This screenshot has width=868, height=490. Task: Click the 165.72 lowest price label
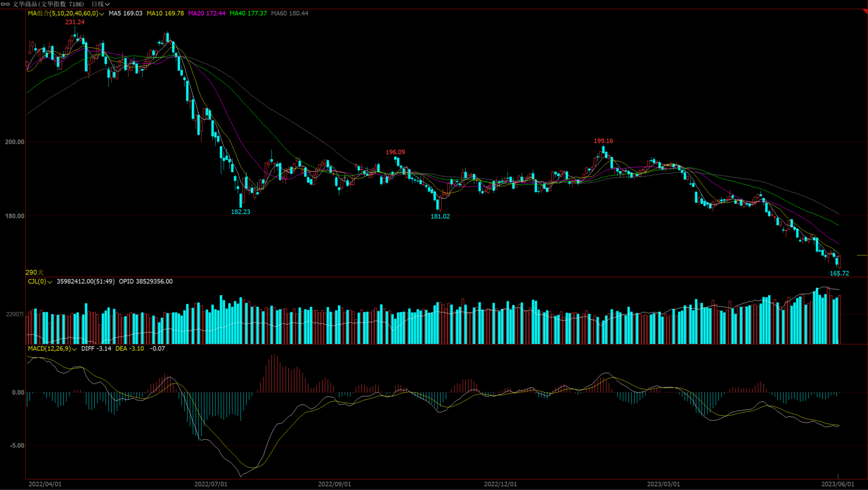click(840, 273)
